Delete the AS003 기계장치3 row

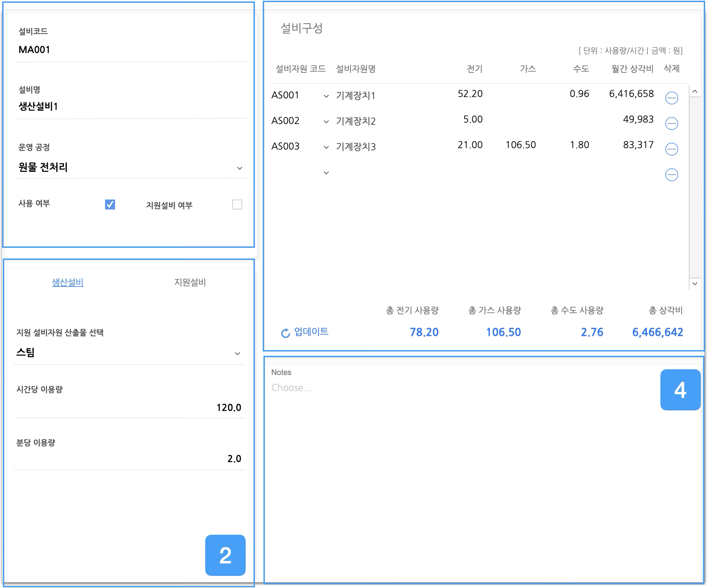671,149
